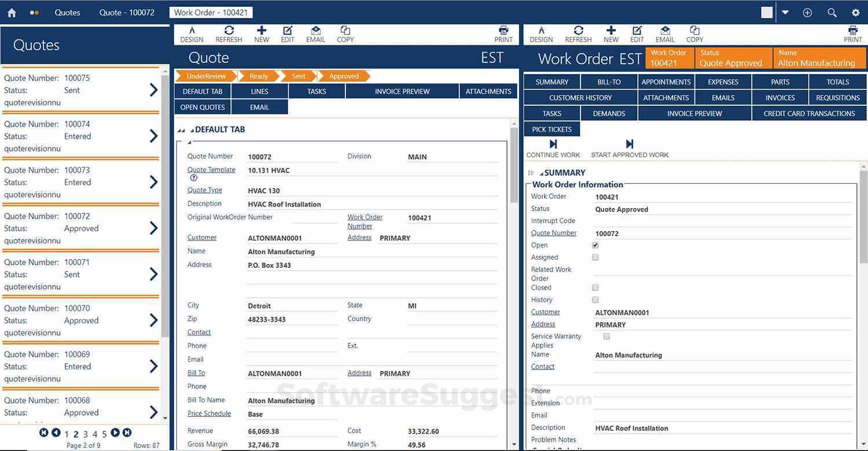This screenshot has height=451, width=868.
Task: Open the Email icon in the Work Order toolbar
Action: [664, 33]
